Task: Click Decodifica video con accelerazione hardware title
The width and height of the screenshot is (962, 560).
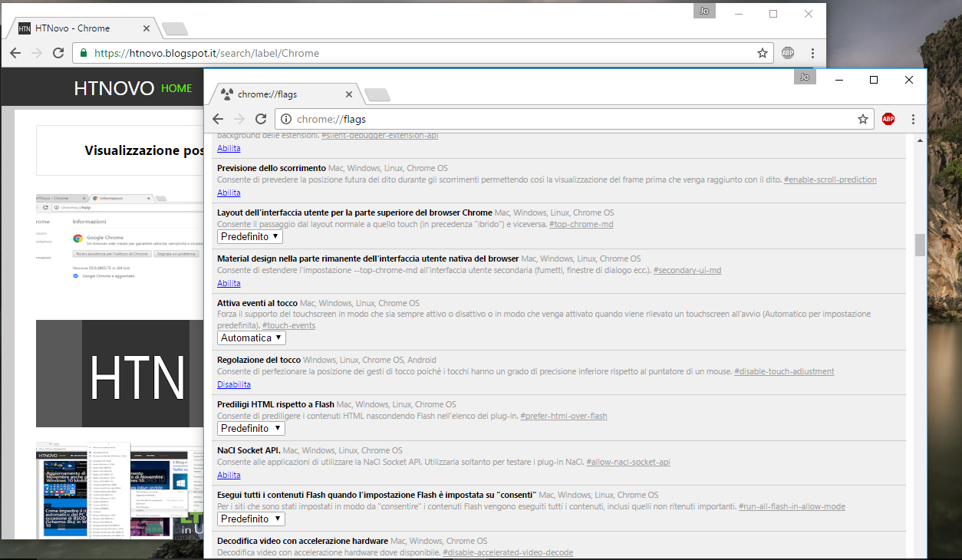Action: (x=302, y=541)
